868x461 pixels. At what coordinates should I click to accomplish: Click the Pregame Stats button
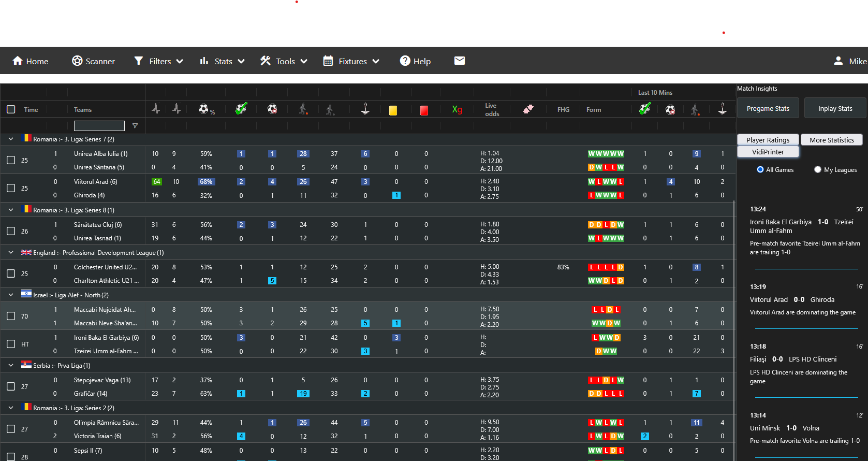click(x=768, y=108)
